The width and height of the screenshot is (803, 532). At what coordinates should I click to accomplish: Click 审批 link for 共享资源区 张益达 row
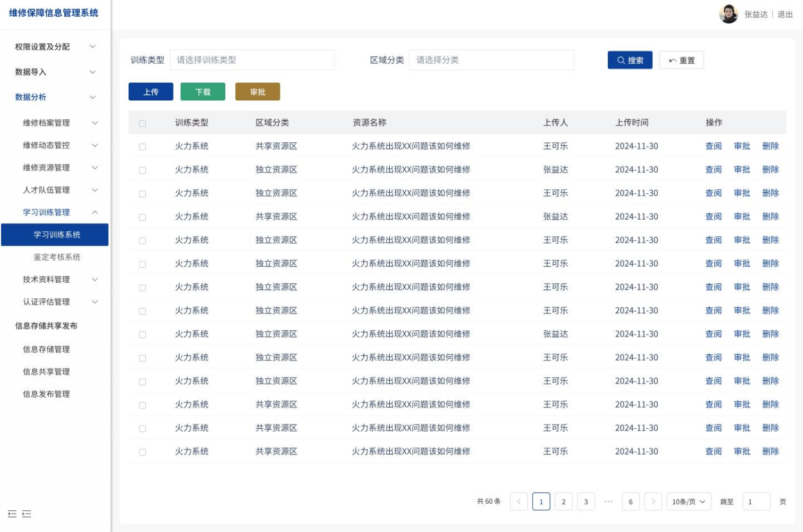(742, 217)
